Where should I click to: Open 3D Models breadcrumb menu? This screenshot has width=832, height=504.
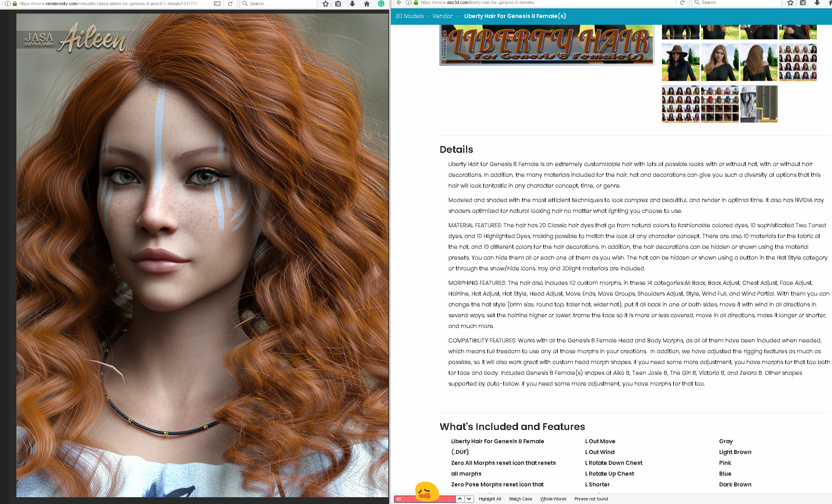pos(409,16)
